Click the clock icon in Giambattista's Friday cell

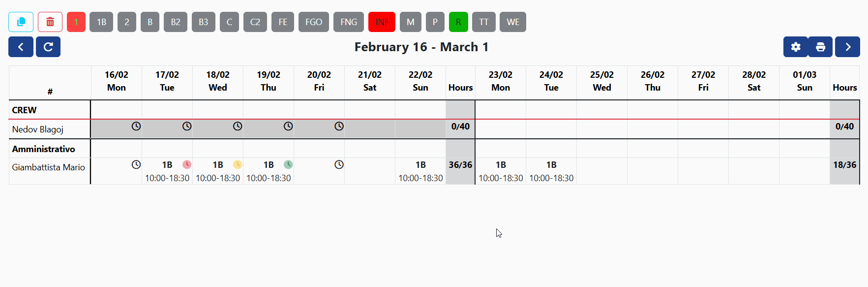pyautogui.click(x=339, y=164)
